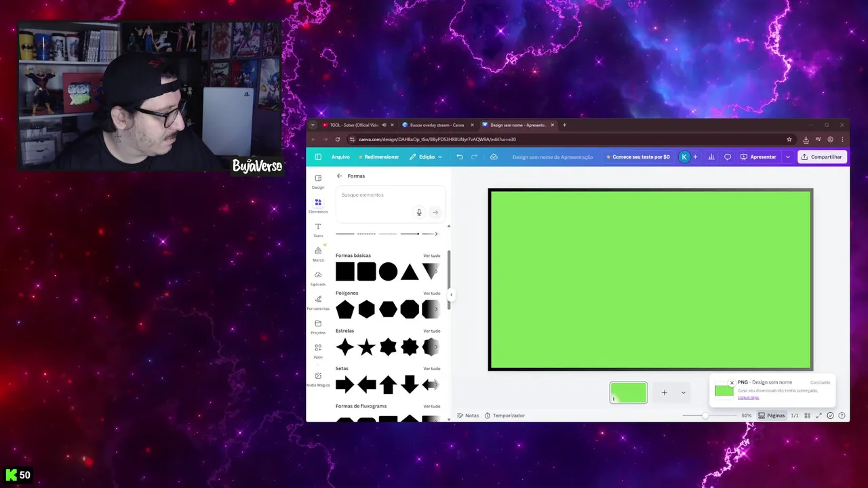Expand the Apresentar options arrow

787,157
